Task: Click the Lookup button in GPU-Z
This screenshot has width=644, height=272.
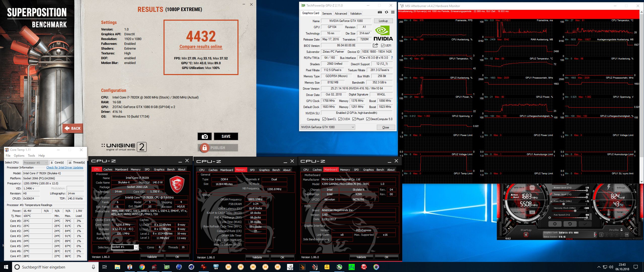Action: 383,21
